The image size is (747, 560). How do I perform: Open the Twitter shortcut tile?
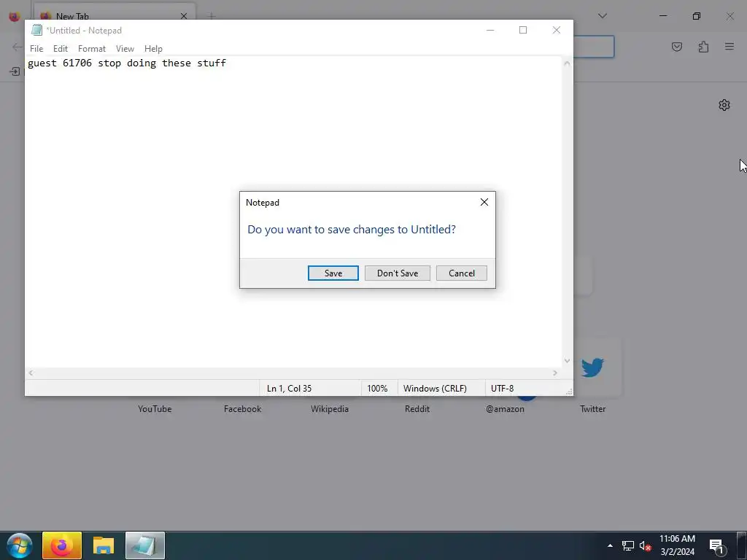(x=592, y=367)
